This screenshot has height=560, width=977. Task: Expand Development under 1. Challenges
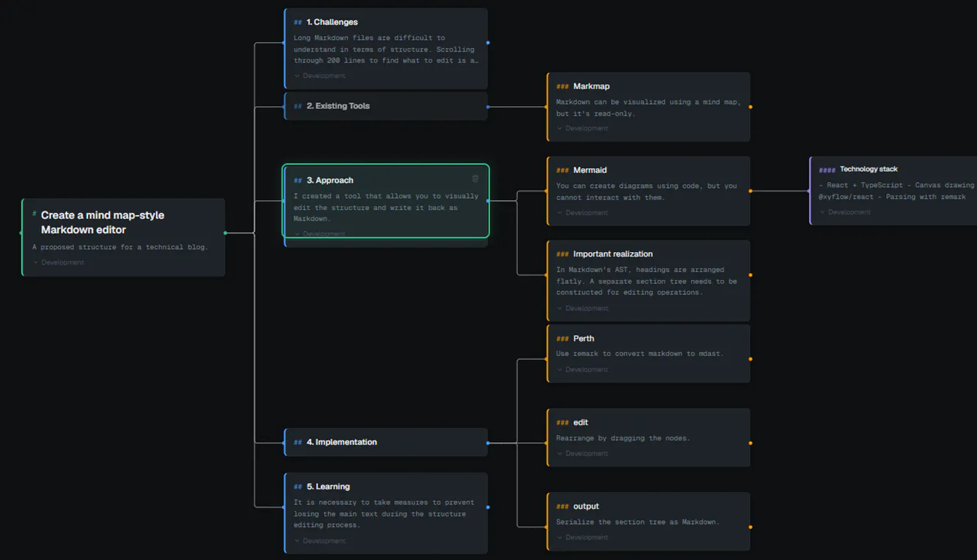tap(320, 76)
